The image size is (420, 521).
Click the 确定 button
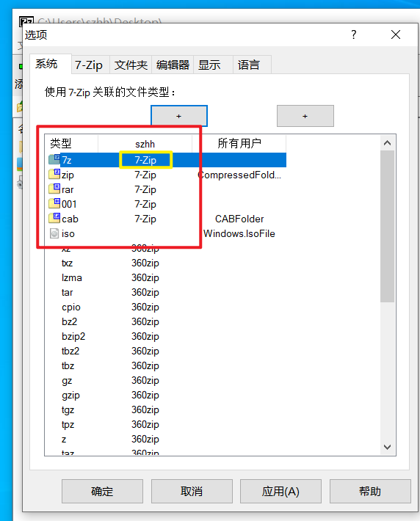pos(102,491)
